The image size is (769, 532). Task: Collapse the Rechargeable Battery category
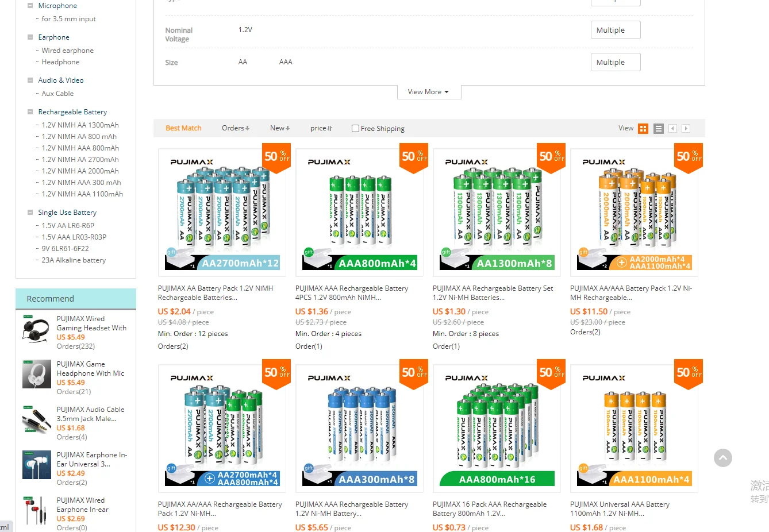coord(30,112)
